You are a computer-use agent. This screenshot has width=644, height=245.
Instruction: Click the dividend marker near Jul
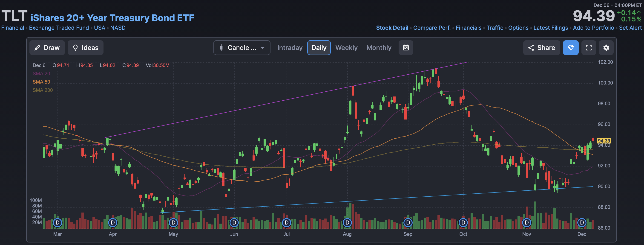(x=287, y=222)
